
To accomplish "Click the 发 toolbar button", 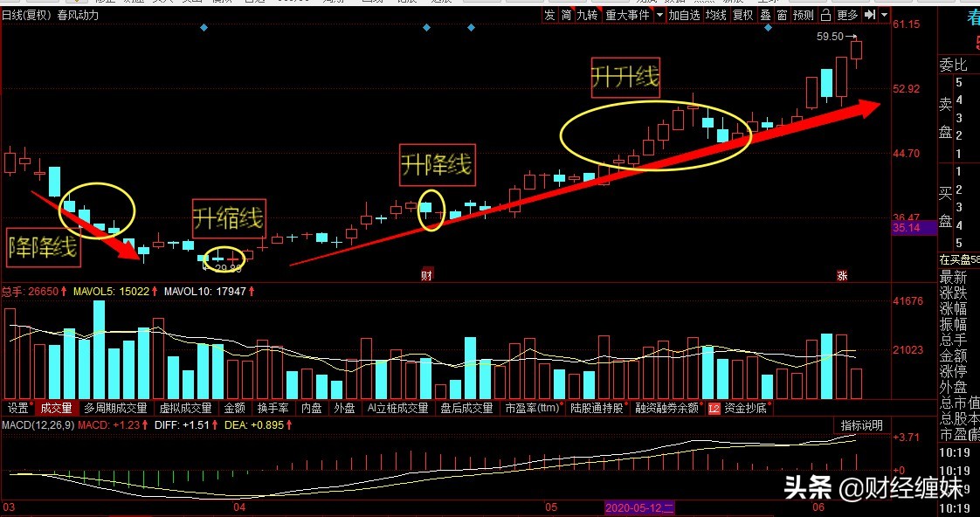I will [549, 15].
